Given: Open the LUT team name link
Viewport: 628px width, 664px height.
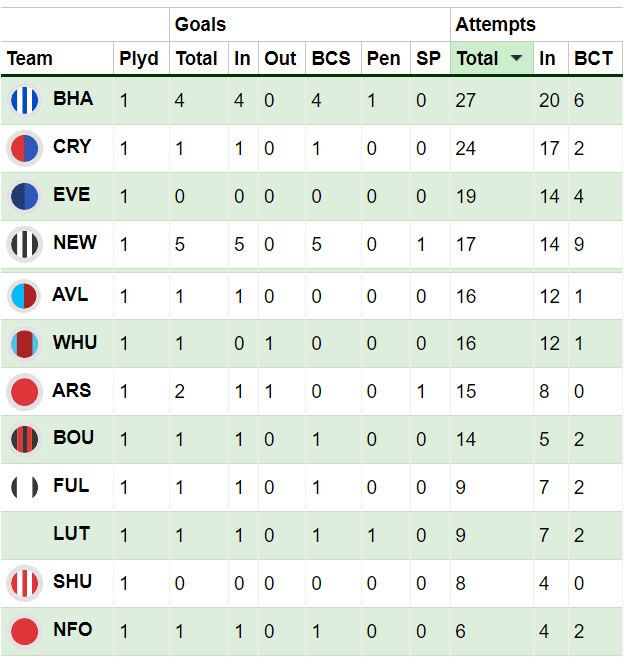Looking at the screenshot, I should click(71, 534).
